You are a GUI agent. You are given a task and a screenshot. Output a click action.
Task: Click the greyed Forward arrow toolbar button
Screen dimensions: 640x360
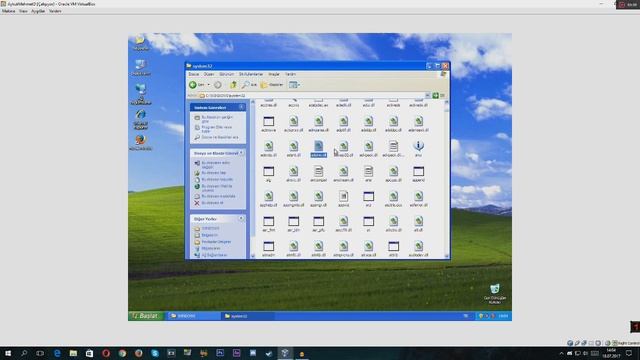coord(218,84)
